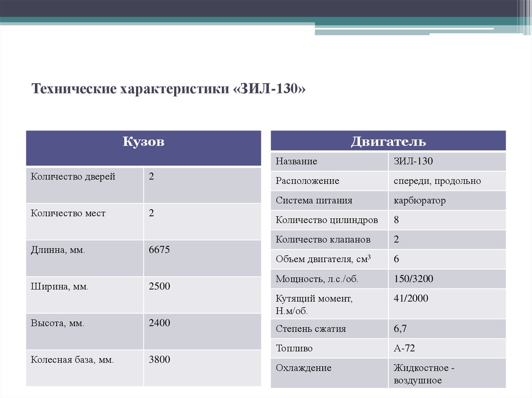Select value 2 in Количество мест row
Image resolution: width=532 pixels, height=398 pixels.
tap(151, 213)
